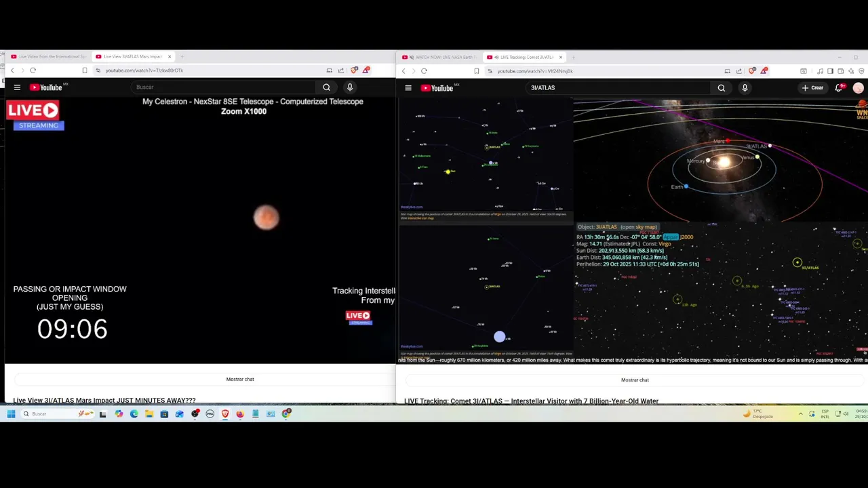The width and height of the screenshot is (868, 488).
Task: Focus the Buscar search field in left YouTube
Action: (224, 87)
